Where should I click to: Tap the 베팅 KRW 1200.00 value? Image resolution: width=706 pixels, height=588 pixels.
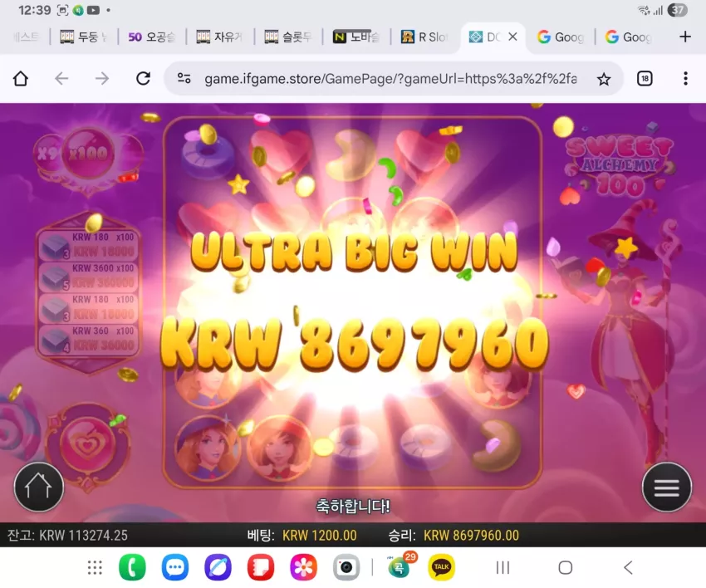[319, 536]
